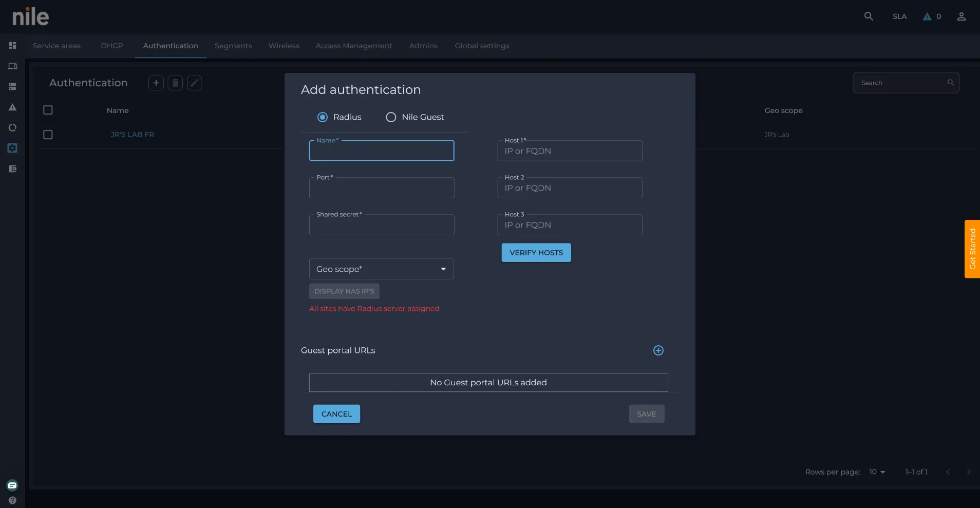The width and height of the screenshot is (980, 508).
Task: Focus the Host 1 IP or FQDN field
Action: coord(570,150)
